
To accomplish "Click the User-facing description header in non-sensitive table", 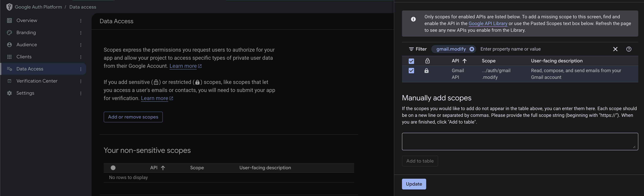I will [265, 168].
